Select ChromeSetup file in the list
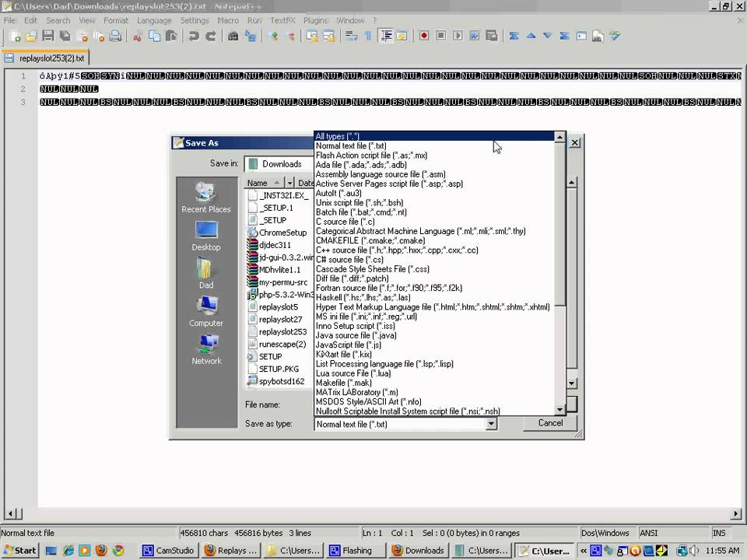This screenshot has width=747, height=560. coord(277,233)
